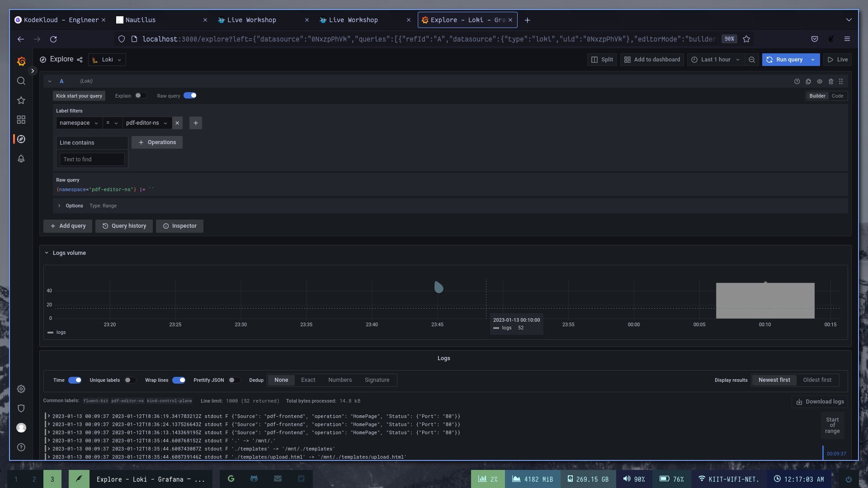Open Grafana home logo
Screen dimensions: 868x488
[x=21, y=61]
